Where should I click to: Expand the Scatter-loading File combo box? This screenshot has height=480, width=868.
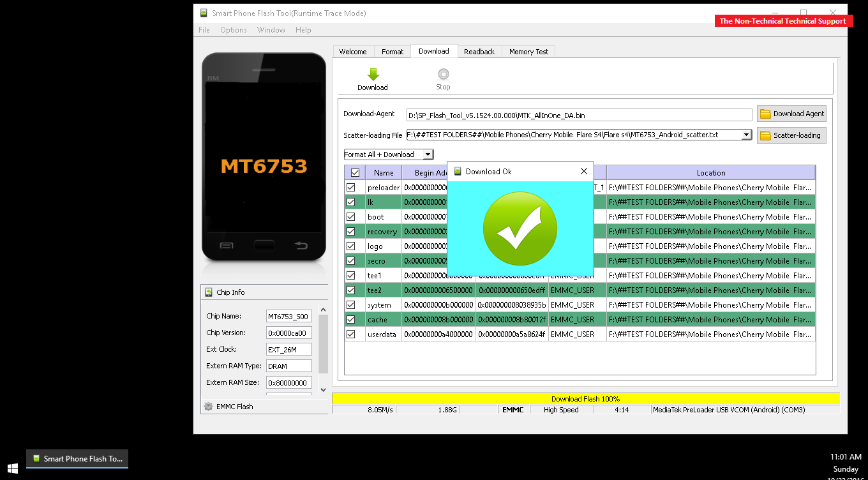[x=746, y=135]
